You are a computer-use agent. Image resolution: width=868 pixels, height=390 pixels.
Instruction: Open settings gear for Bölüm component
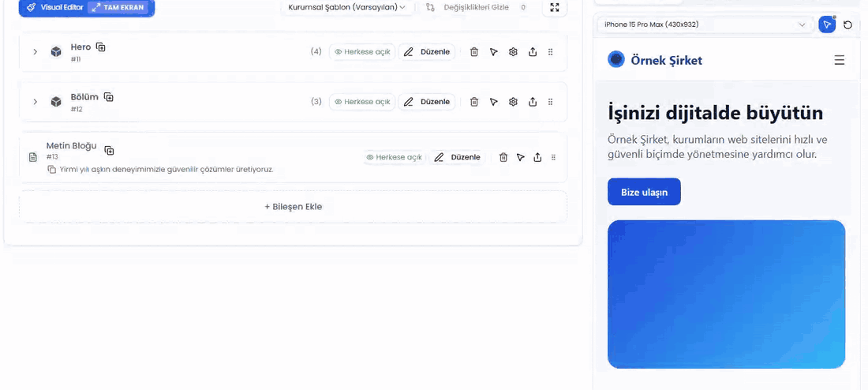click(x=513, y=102)
